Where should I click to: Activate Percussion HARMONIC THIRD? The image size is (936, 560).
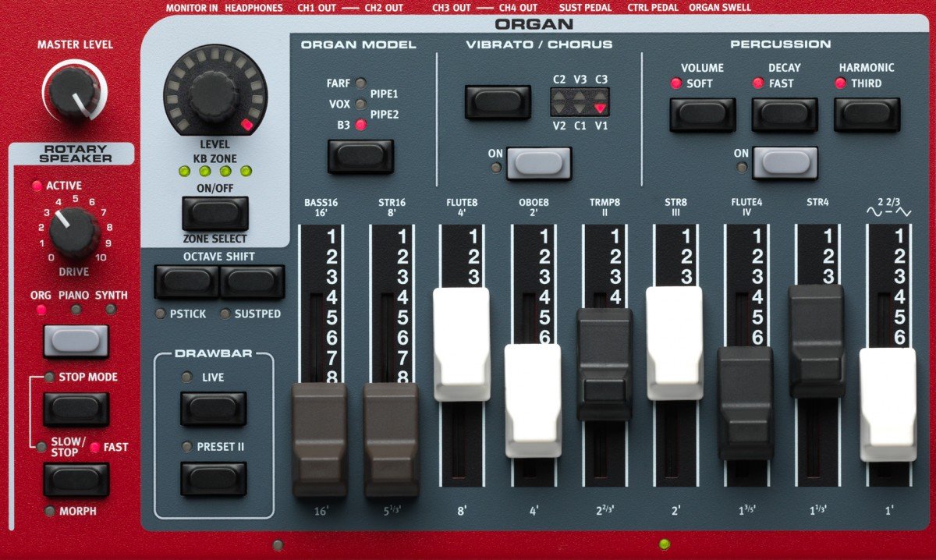[x=867, y=112]
